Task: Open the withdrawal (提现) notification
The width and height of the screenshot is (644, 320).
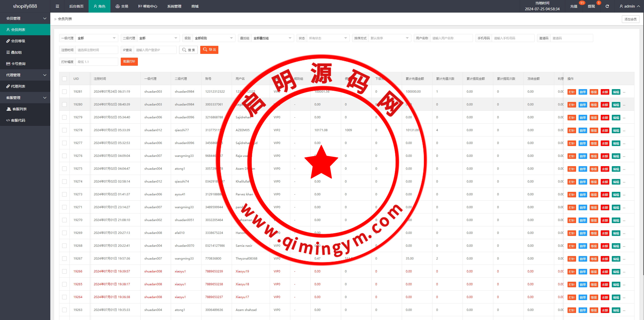Action: click(x=591, y=6)
